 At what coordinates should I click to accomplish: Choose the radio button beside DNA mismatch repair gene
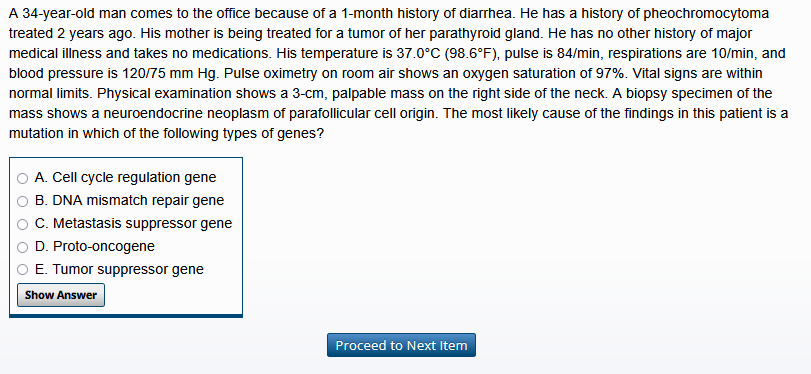tap(22, 201)
